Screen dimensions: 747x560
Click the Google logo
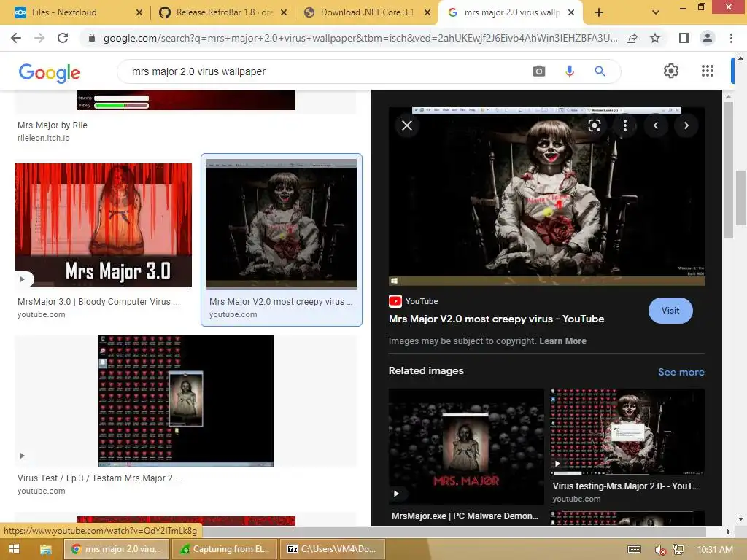(49, 72)
